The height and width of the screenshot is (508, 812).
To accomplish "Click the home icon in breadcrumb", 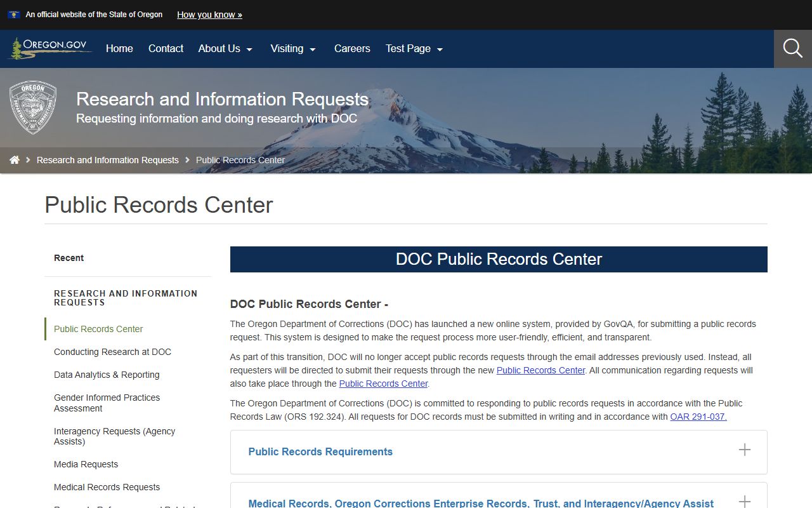I will point(15,160).
